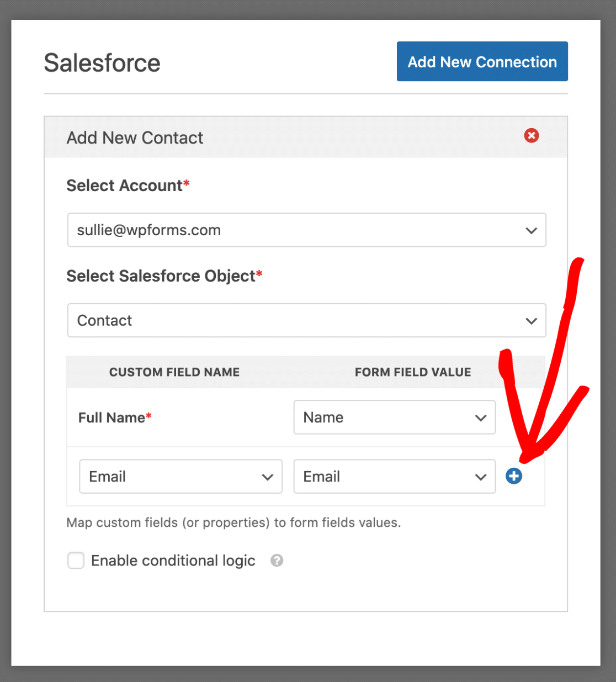Delete connection with the red X icon

click(532, 135)
